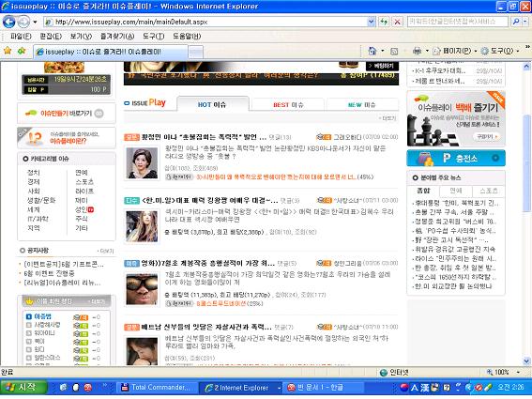532x399 pixels.
Task: Switch to the NEW 이슈 tab
Action: (361, 104)
